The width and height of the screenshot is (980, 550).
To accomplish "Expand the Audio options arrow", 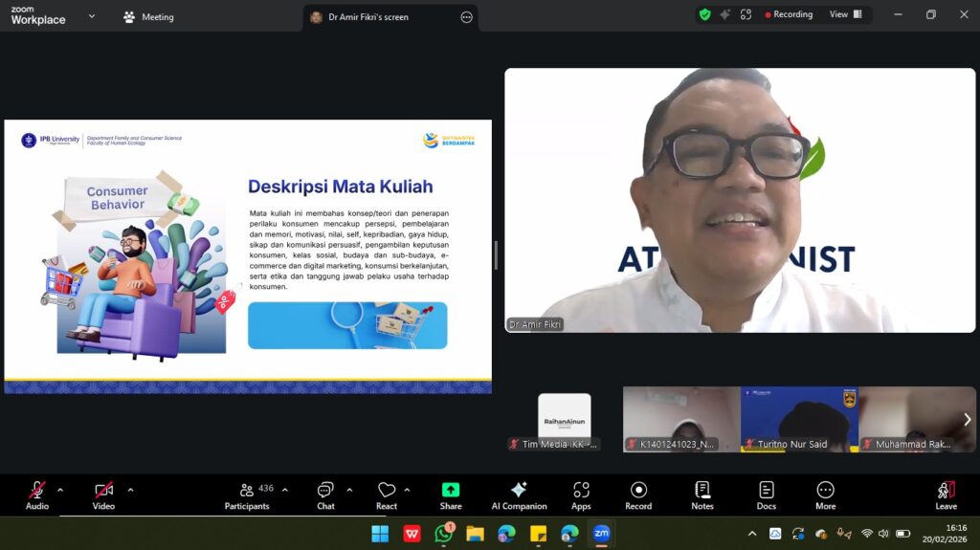I will [x=60, y=490].
